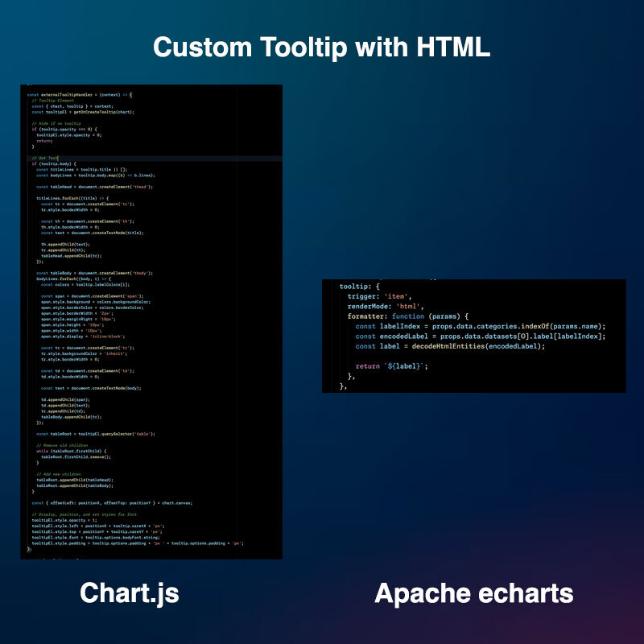
Task: Click the 'tooltipEl.style.font = tooltip.options.bodyFont.string;' line
Action: (x=96, y=538)
